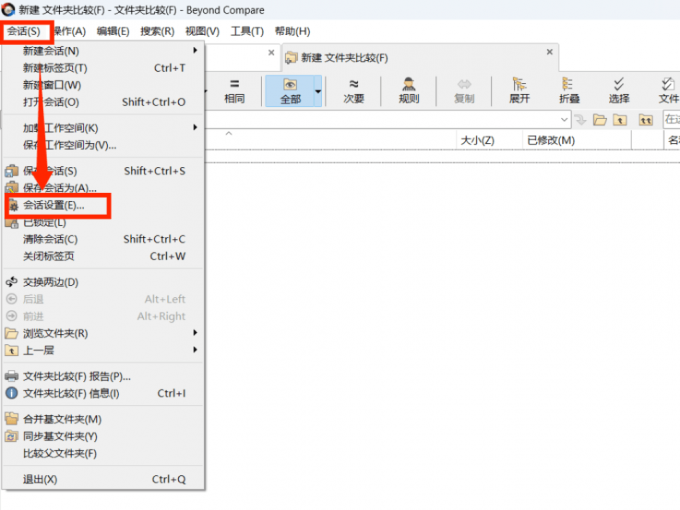Expand 新建会话(N) submenu
The width and height of the screenshot is (680, 510).
click(103, 51)
